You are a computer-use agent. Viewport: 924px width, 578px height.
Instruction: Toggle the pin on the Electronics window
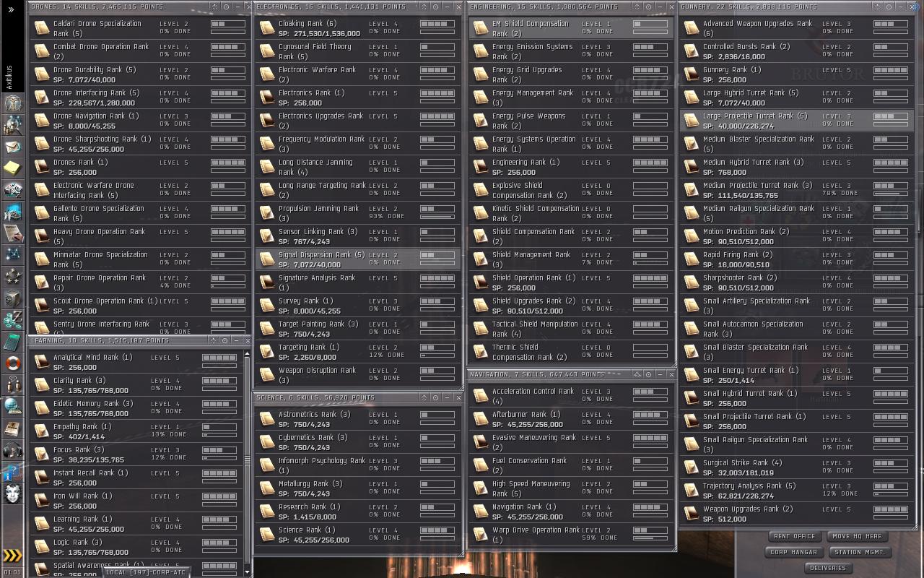(x=425, y=7)
